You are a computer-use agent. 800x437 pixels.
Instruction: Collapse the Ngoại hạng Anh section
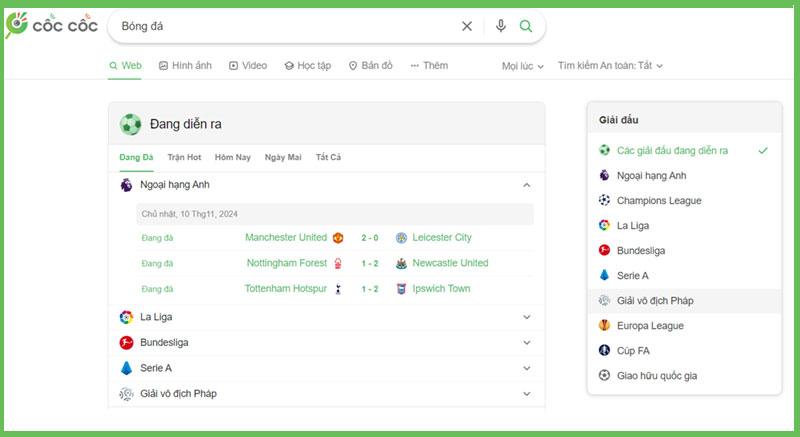coord(527,185)
